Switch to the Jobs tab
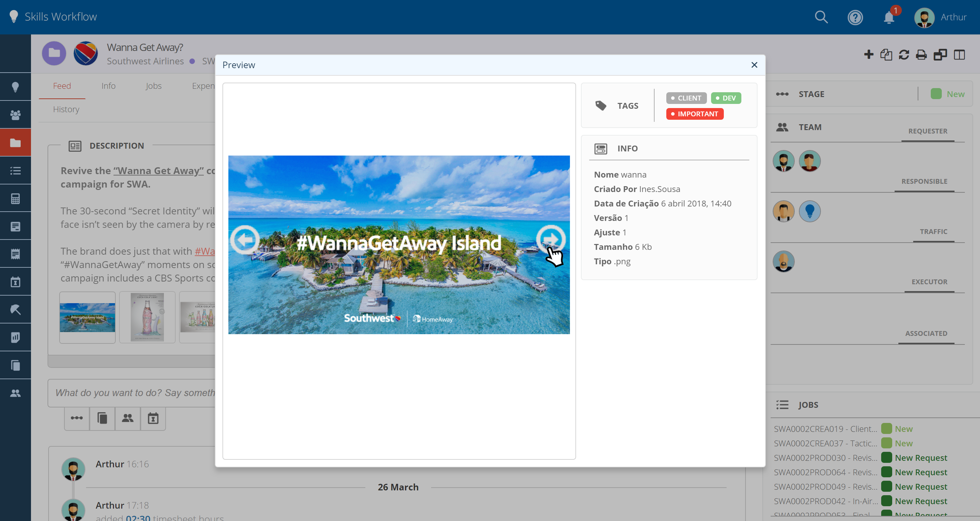Image resolution: width=980 pixels, height=521 pixels. coord(153,86)
